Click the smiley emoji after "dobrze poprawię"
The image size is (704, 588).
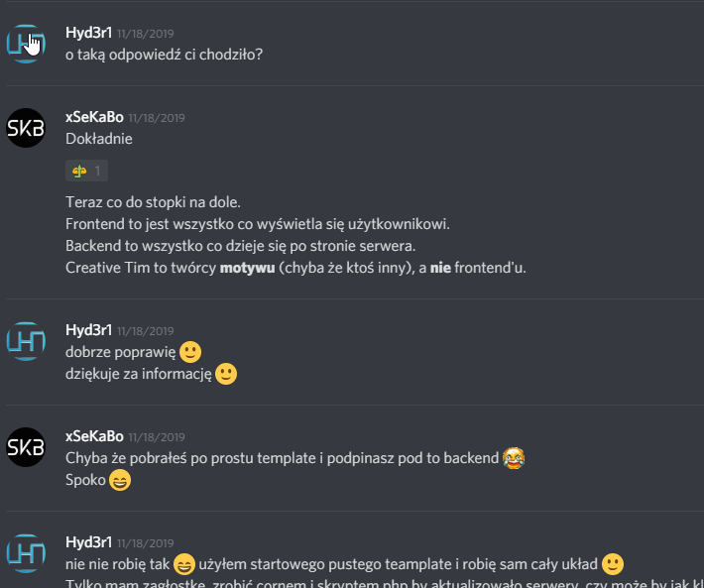(x=190, y=352)
